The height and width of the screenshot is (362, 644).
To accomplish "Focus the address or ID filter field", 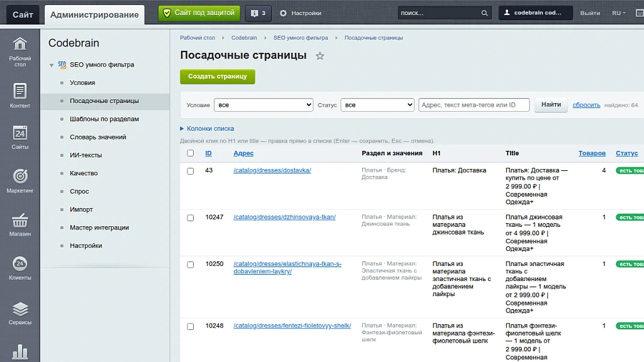I will point(474,105).
